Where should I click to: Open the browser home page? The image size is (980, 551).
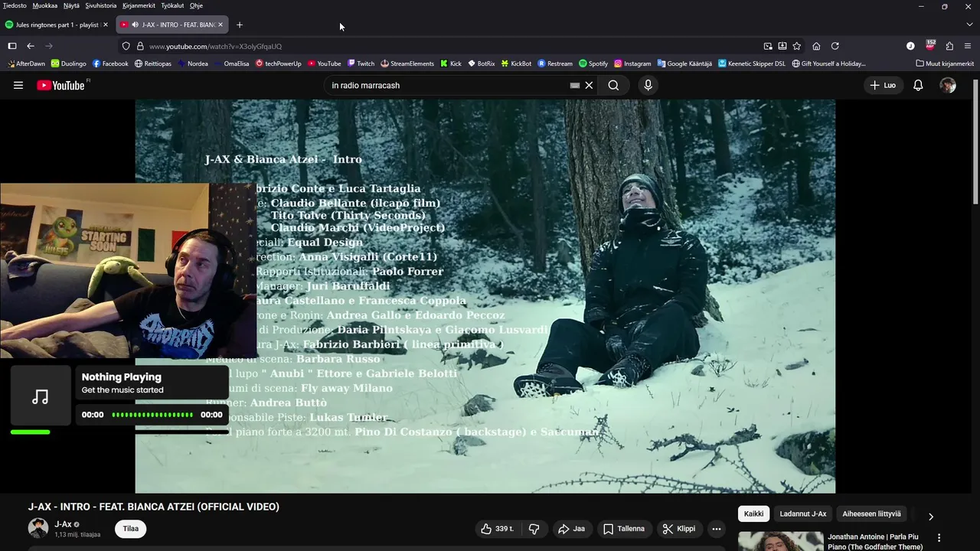pos(816,46)
